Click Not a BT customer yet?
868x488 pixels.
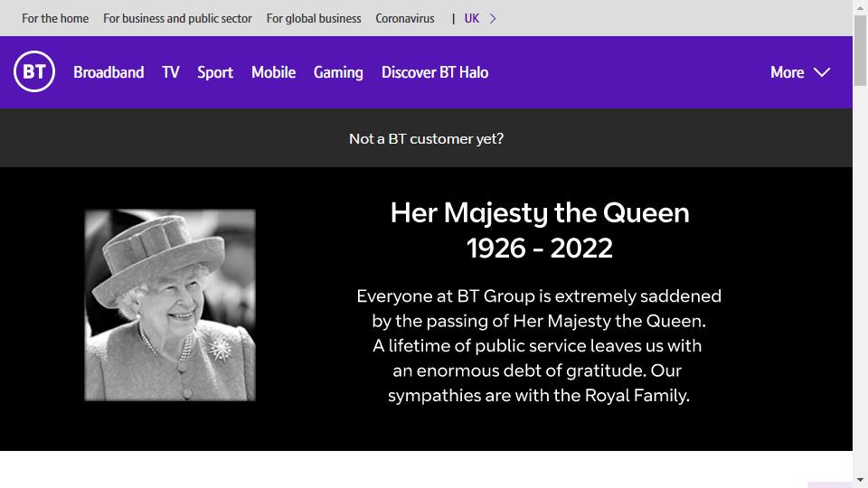426,138
